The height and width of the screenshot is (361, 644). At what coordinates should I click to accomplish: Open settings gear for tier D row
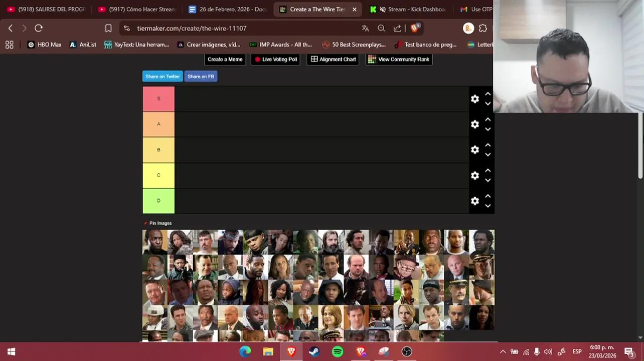(x=474, y=201)
